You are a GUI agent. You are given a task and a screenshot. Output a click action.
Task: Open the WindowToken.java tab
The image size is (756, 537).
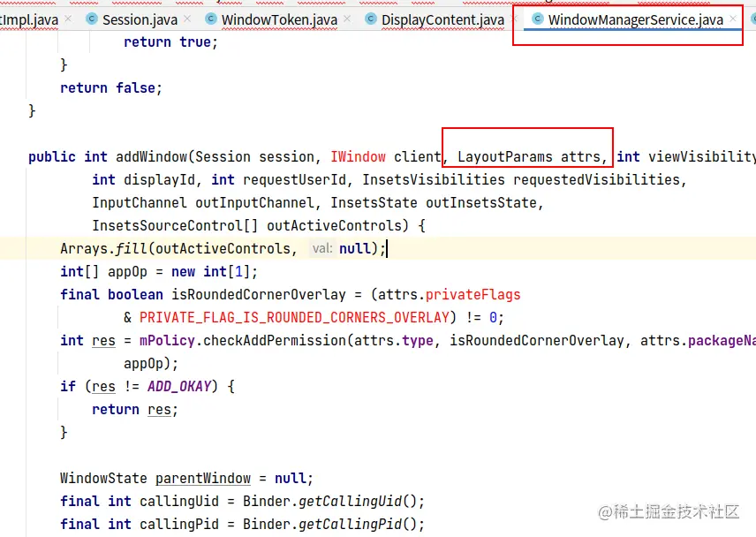point(279,19)
